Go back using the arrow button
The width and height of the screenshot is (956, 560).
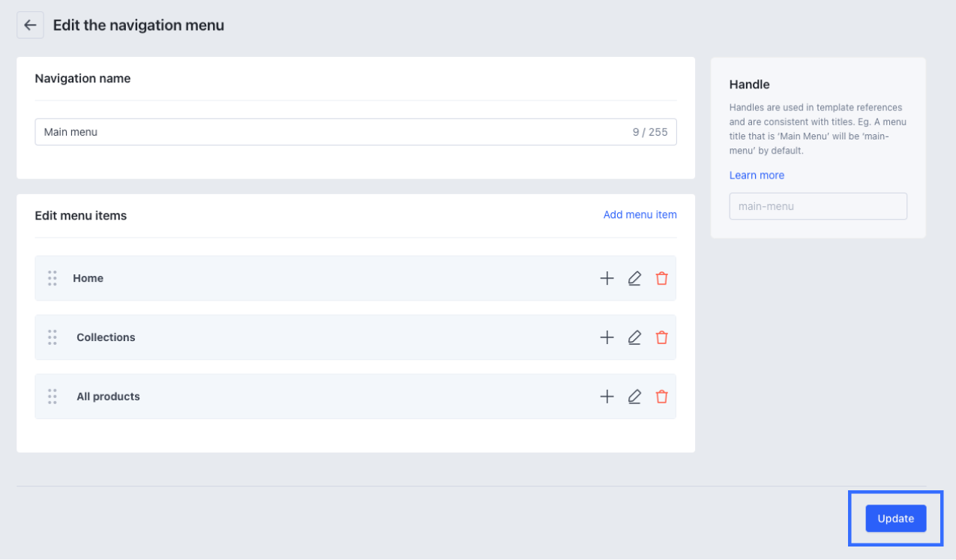tap(30, 25)
